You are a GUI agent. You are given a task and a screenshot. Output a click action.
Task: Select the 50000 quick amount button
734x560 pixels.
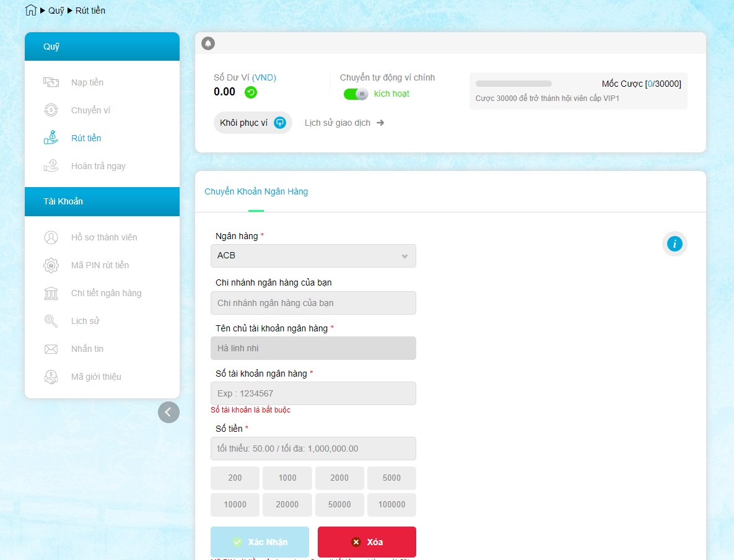[339, 504]
